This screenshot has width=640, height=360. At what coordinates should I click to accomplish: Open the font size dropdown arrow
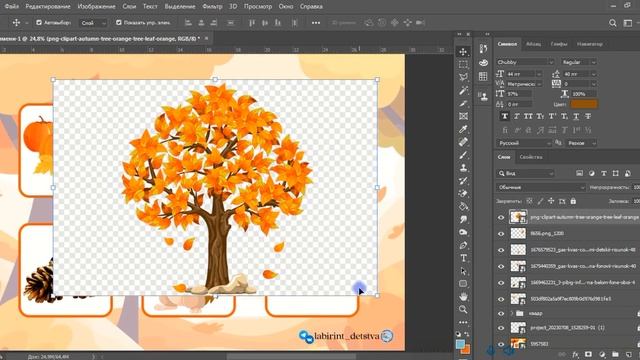[x=539, y=74]
